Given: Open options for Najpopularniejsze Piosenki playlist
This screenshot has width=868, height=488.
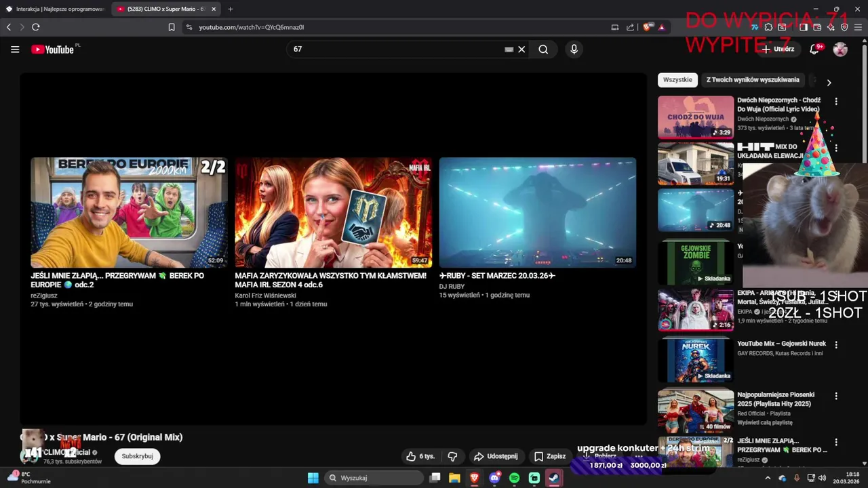Looking at the screenshot, I should click(836, 396).
